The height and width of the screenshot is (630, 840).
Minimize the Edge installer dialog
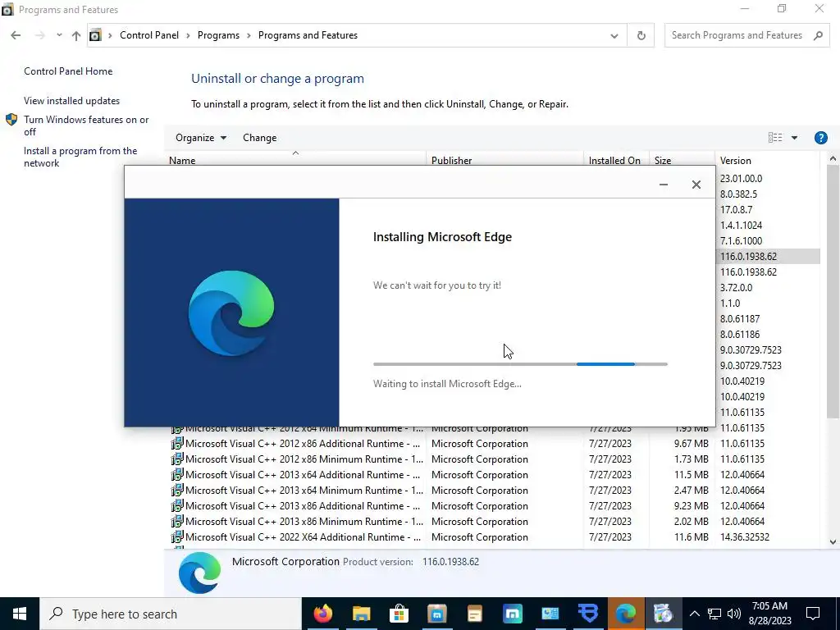(x=663, y=185)
